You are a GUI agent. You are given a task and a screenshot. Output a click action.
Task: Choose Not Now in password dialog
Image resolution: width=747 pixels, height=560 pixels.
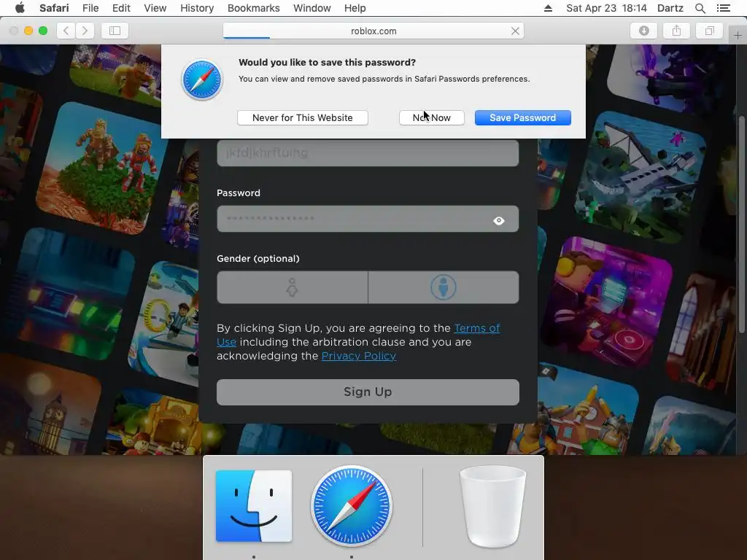click(x=432, y=117)
